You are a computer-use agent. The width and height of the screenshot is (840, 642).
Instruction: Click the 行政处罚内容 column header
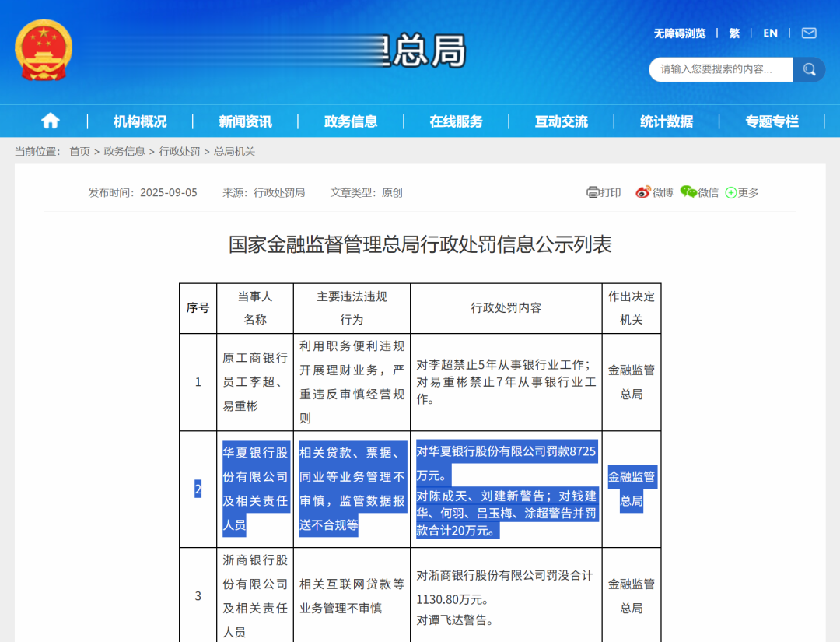tap(506, 308)
